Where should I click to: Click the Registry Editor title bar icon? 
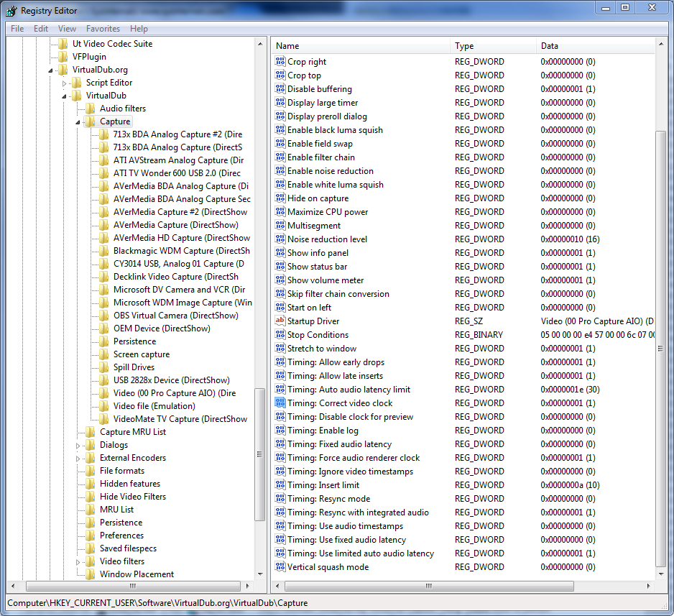coord(11,11)
